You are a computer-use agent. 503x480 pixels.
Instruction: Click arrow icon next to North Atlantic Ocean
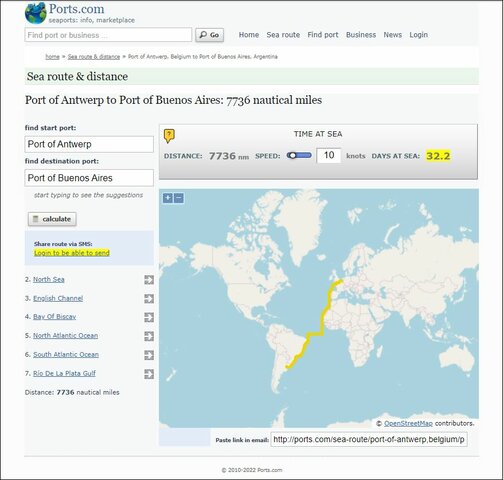point(149,336)
